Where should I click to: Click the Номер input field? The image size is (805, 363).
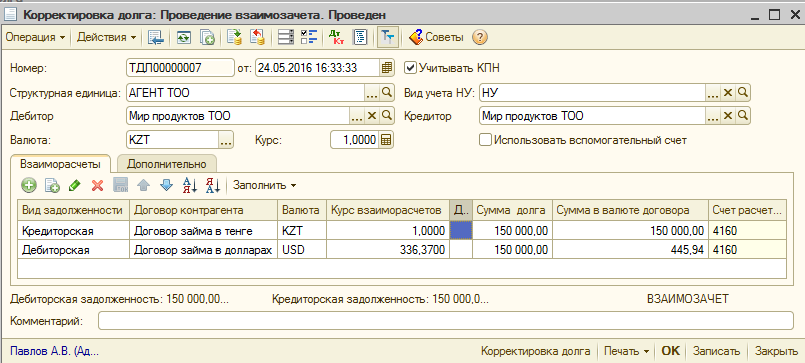pos(180,68)
